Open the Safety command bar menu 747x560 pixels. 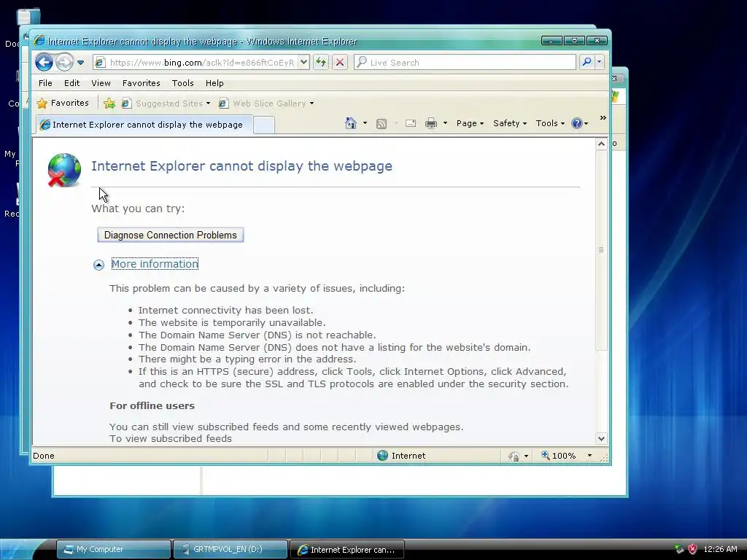pos(510,123)
